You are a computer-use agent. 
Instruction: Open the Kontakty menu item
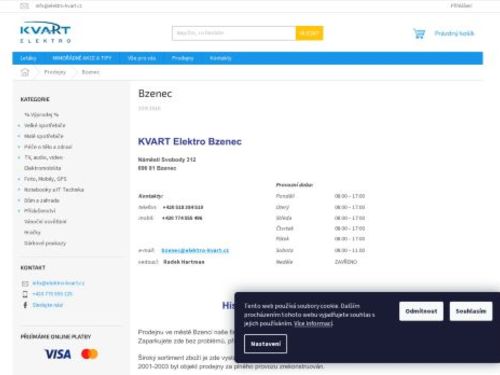[x=220, y=58]
